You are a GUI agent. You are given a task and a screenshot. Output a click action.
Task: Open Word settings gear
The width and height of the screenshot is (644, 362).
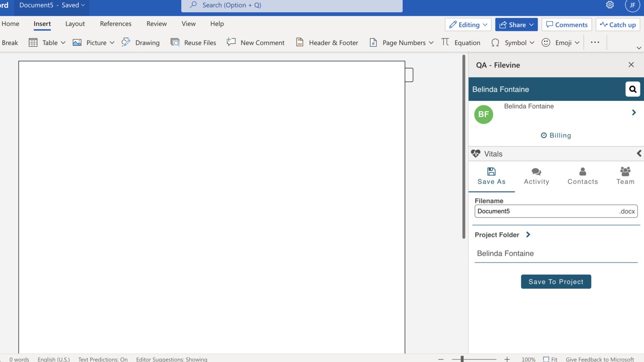tap(610, 5)
